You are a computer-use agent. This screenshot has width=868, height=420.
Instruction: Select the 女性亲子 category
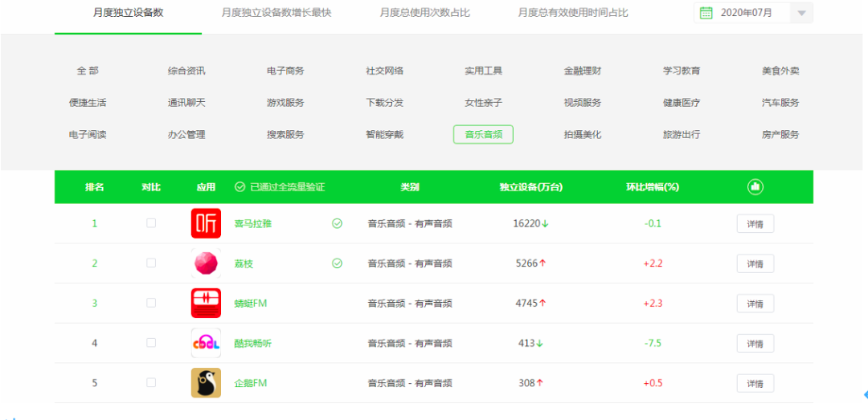[x=483, y=102]
